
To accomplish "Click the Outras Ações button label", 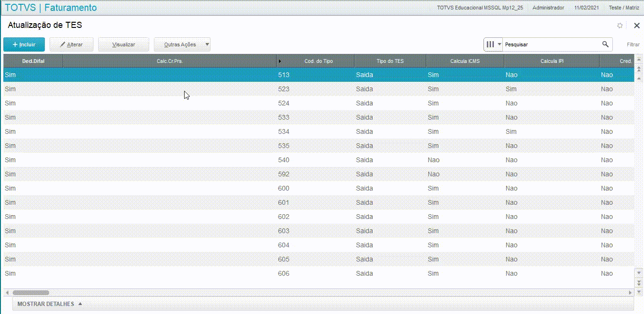I will 180,44.
